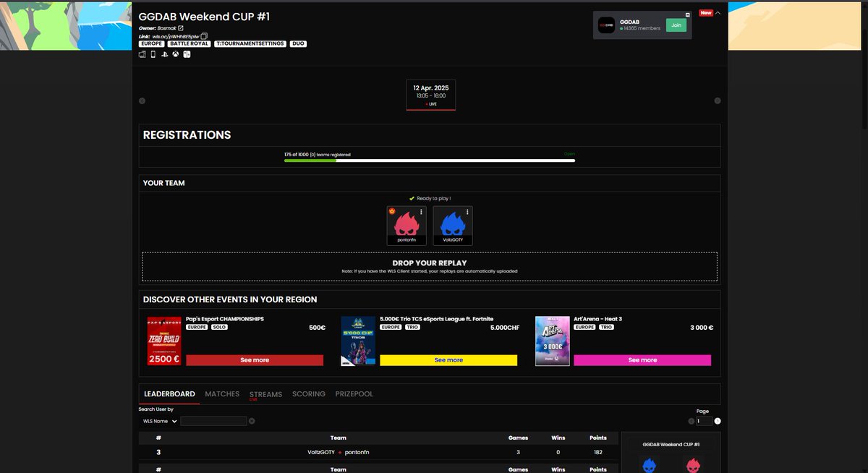Viewport: 868px width, 473px height.
Task: Select VoltzGOTY's blue flame avatar
Action: pyautogui.click(x=453, y=222)
